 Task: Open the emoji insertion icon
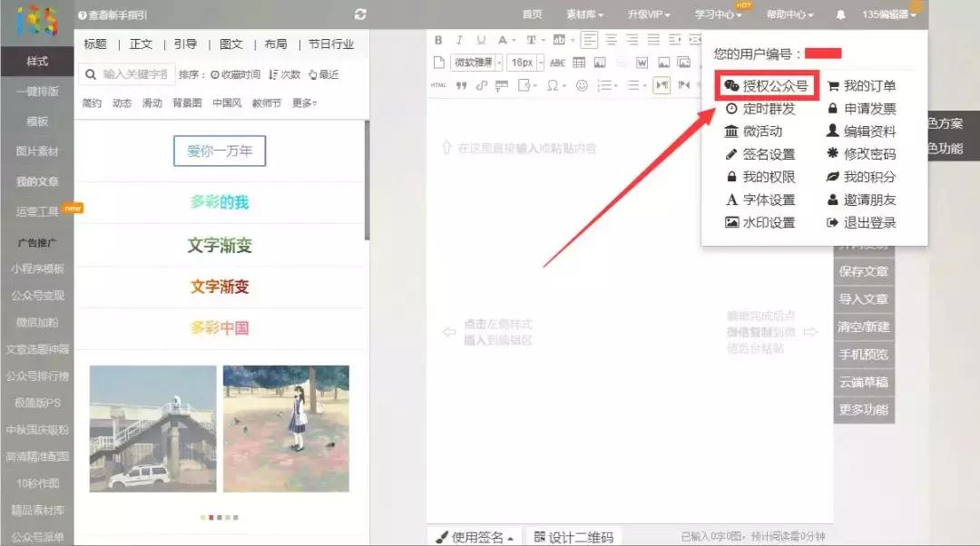coord(582,86)
